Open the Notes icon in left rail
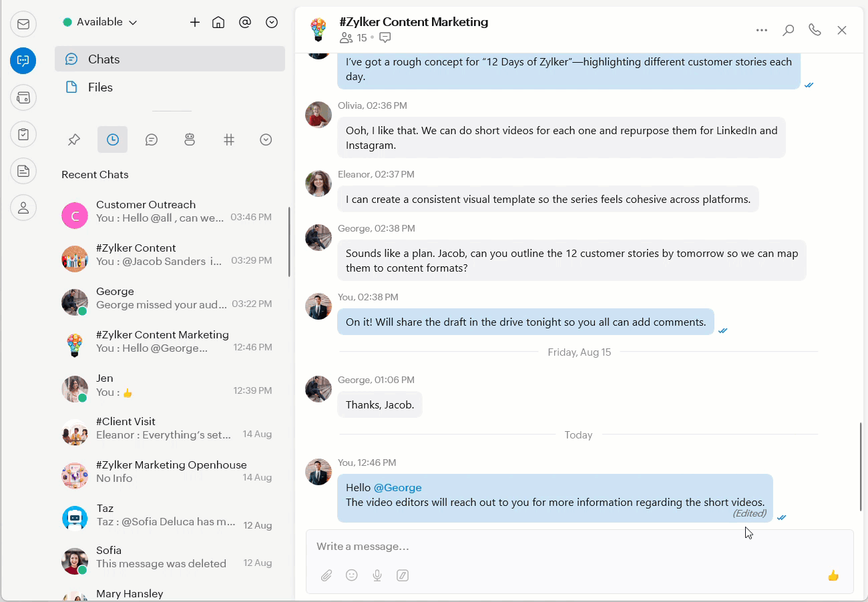Viewport: 868px width, 602px height. [x=23, y=171]
